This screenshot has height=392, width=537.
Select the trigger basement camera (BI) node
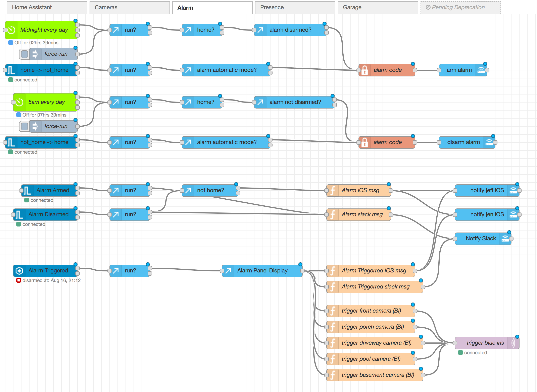click(x=375, y=375)
